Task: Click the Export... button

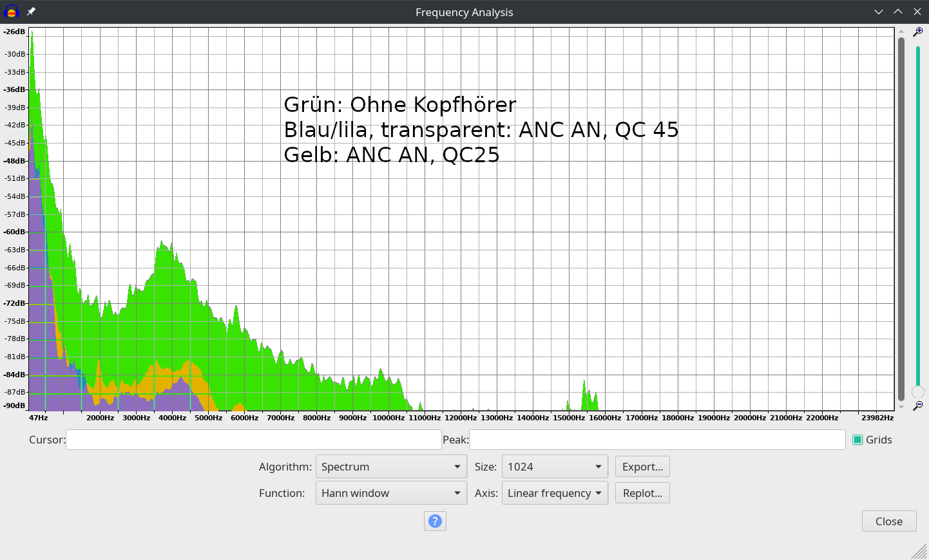Action: 642,467
